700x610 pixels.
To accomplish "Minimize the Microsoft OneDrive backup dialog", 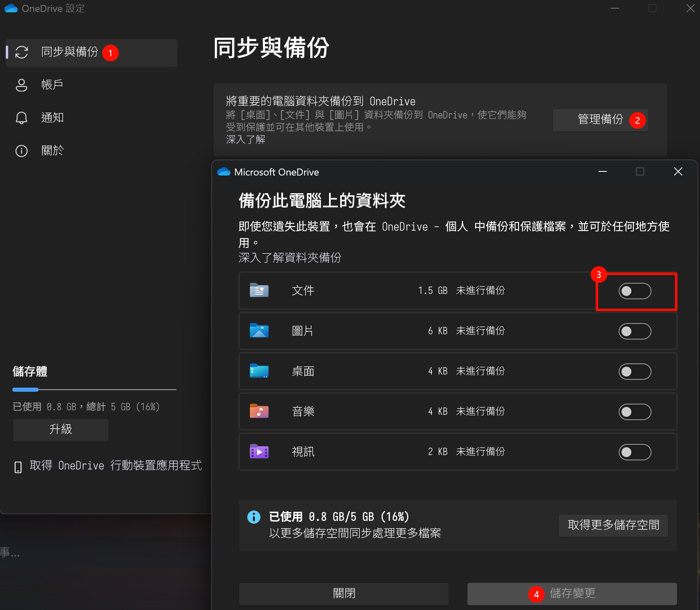I will [x=603, y=171].
